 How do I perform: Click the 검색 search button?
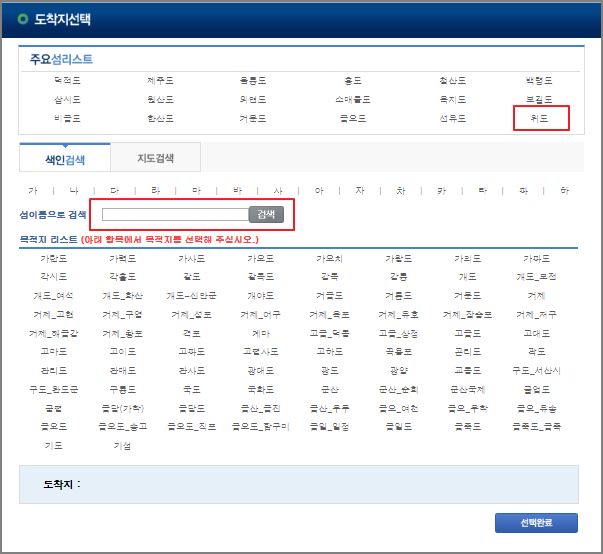tap(266, 215)
